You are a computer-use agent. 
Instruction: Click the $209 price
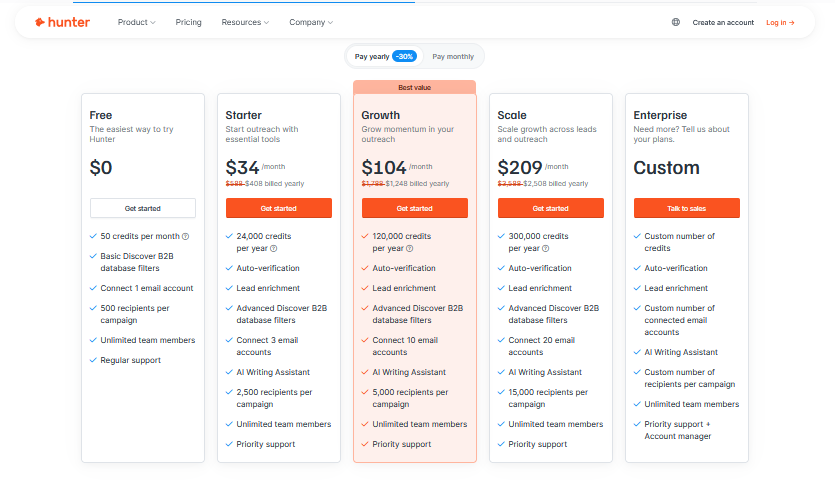pyautogui.click(x=520, y=168)
